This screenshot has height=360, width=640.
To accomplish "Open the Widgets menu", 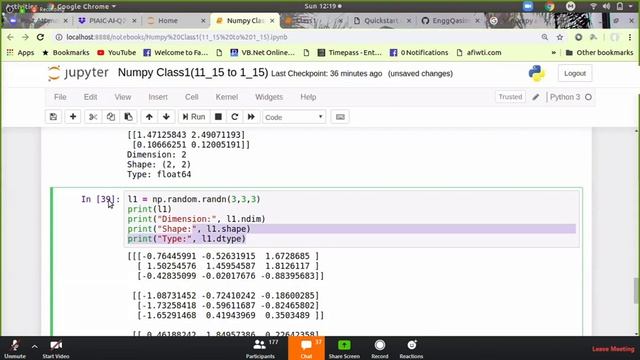I will coord(269,97).
